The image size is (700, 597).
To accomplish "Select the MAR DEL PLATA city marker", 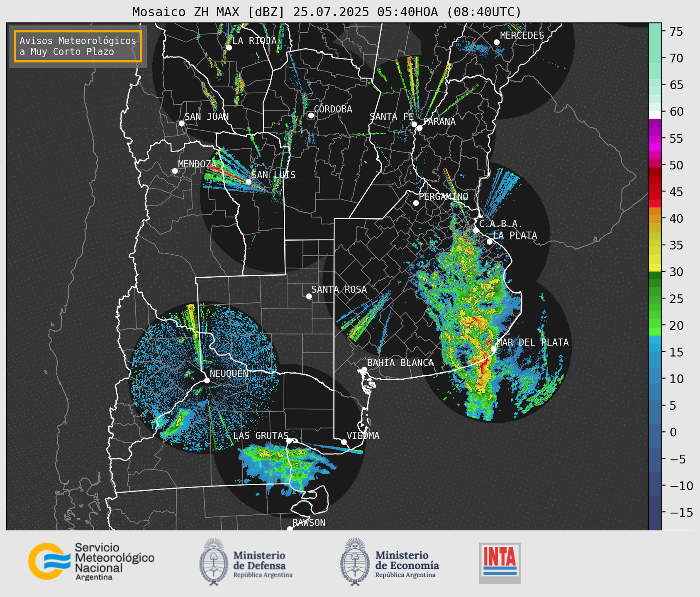I will (494, 348).
